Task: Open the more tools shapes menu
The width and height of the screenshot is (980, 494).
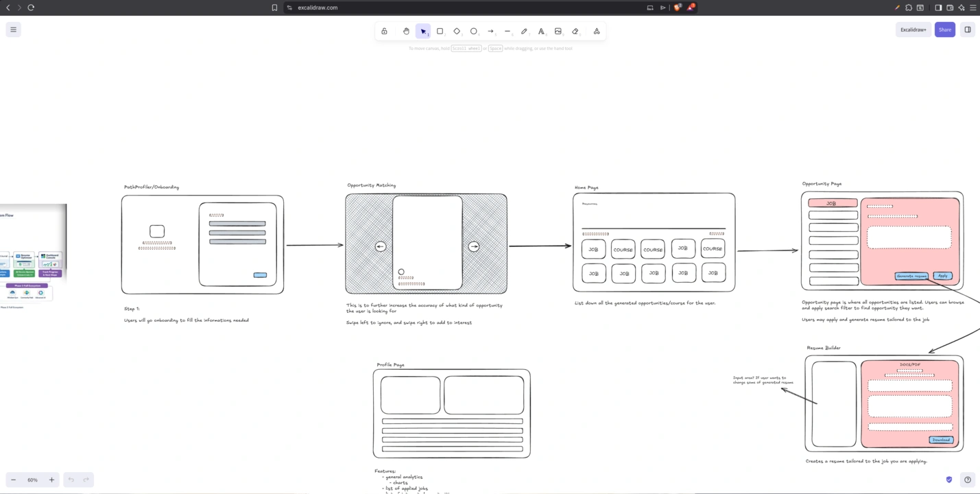Action: point(597,31)
